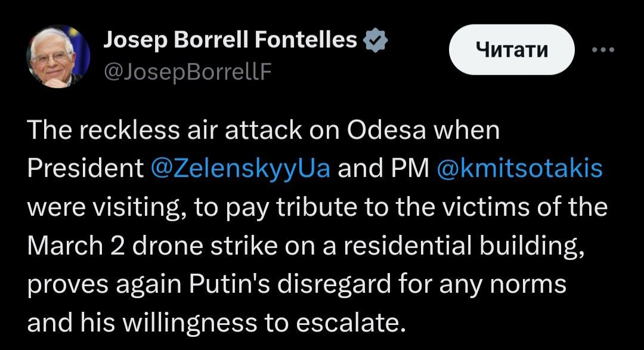Open the three-dot more options menu
644x350 pixels.
coord(605,50)
